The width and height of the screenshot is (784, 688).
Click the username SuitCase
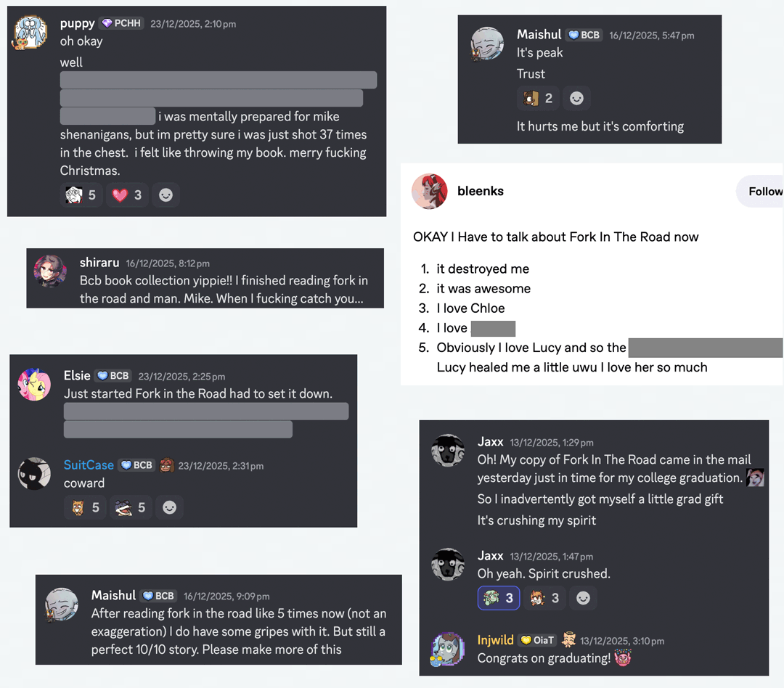pyautogui.click(x=87, y=464)
